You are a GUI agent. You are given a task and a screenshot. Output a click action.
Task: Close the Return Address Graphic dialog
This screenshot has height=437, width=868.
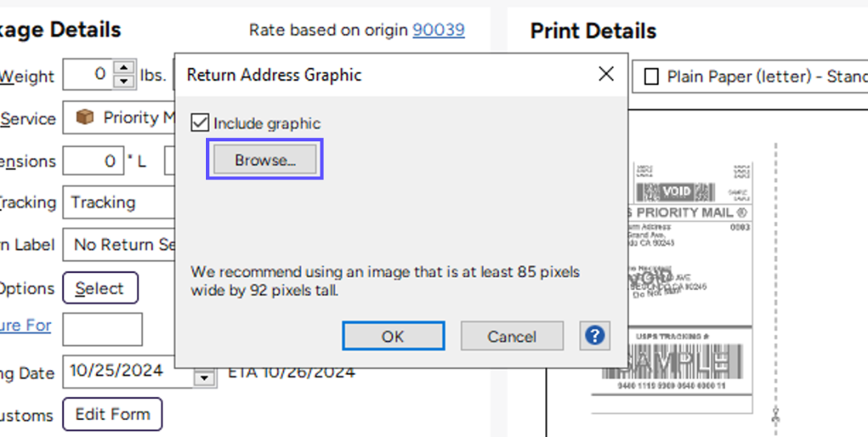pos(606,74)
